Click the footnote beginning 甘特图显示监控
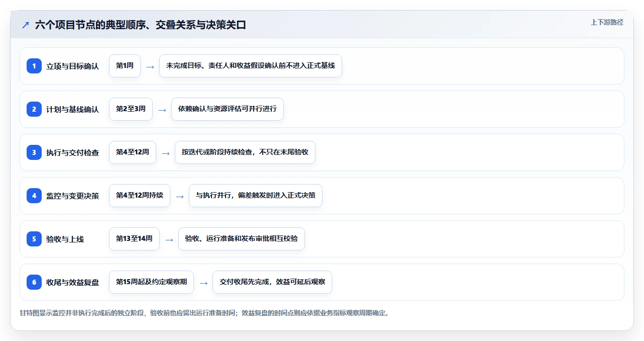This screenshot has width=644, height=341. point(204,313)
